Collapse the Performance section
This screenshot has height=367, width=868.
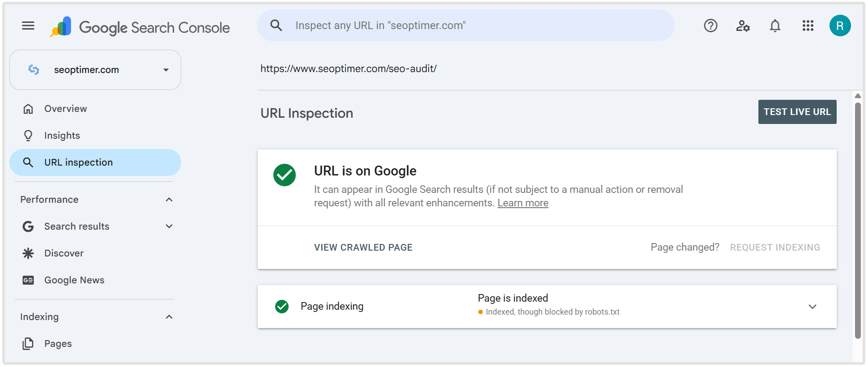(169, 200)
